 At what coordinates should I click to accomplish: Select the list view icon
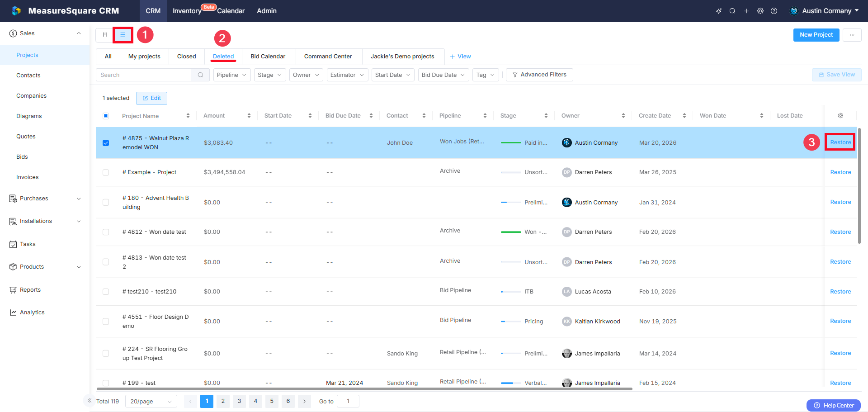coord(123,35)
